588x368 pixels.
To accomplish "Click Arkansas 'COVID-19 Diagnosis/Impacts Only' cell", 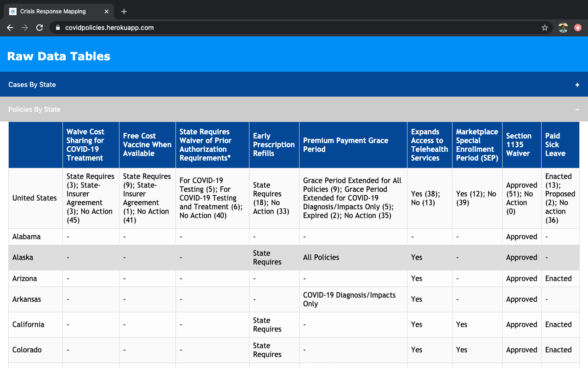I will 353,299.
